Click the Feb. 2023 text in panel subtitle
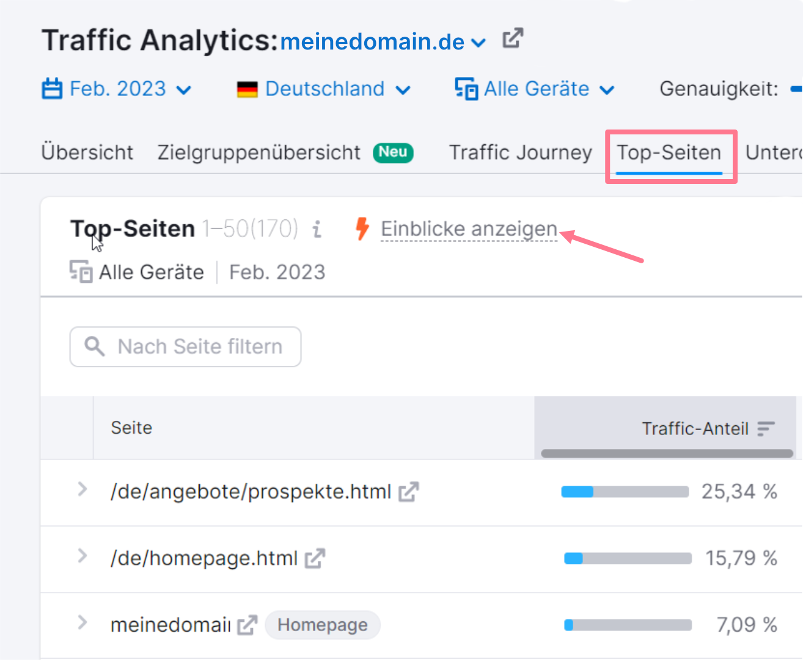This screenshot has width=803, height=672. pos(277,272)
